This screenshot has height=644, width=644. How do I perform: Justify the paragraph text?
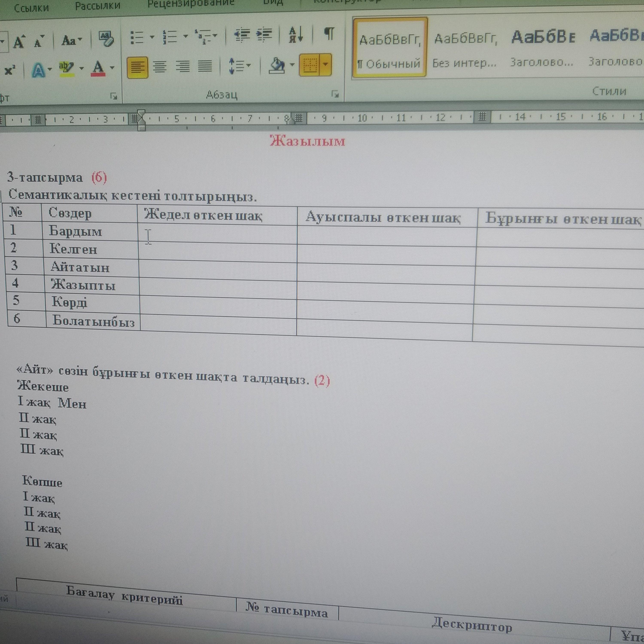[205, 66]
